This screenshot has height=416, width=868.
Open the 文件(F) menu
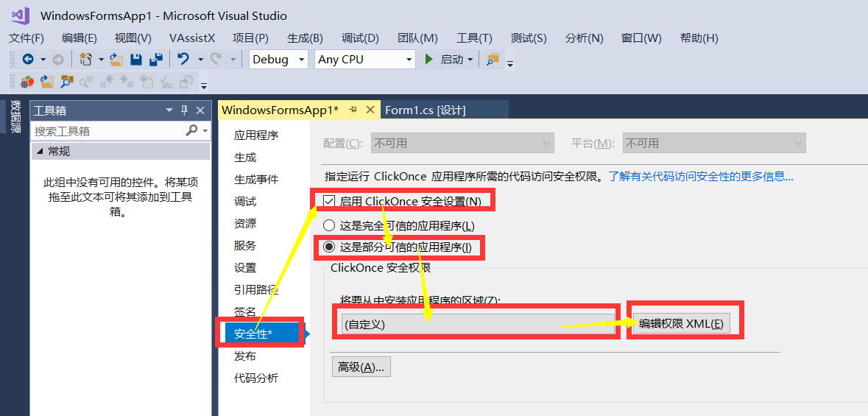click(27, 38)
